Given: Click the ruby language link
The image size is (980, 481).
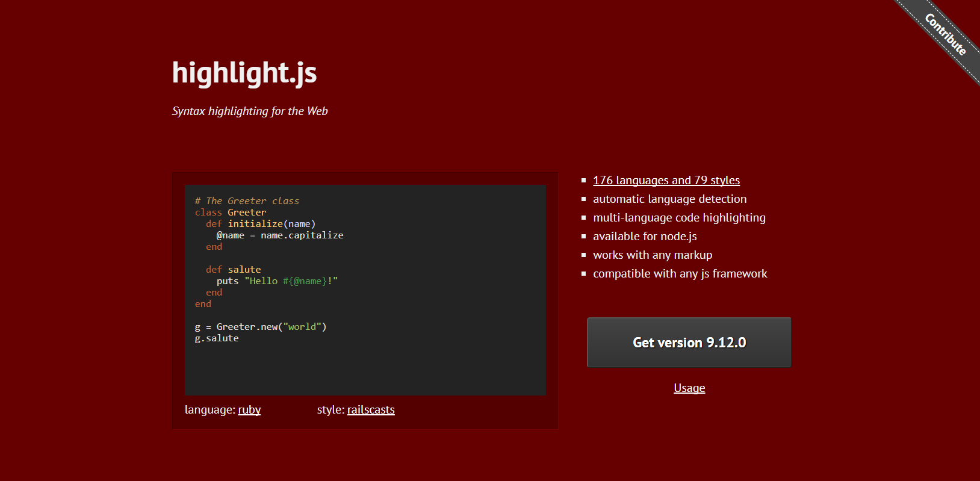Looking at the screenshot, I should [x=249, y=410].
